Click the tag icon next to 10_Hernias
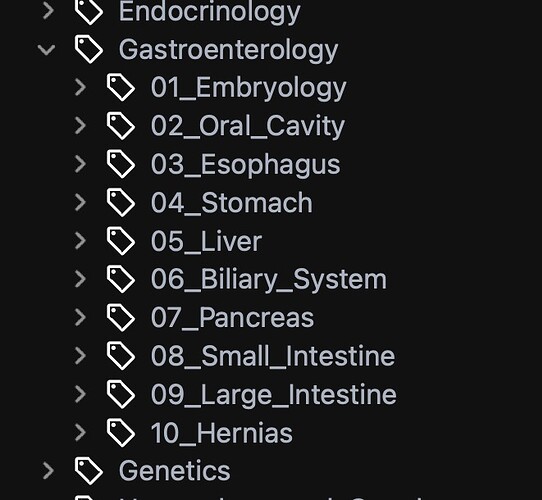542x500 pixels. pos(121,433)
